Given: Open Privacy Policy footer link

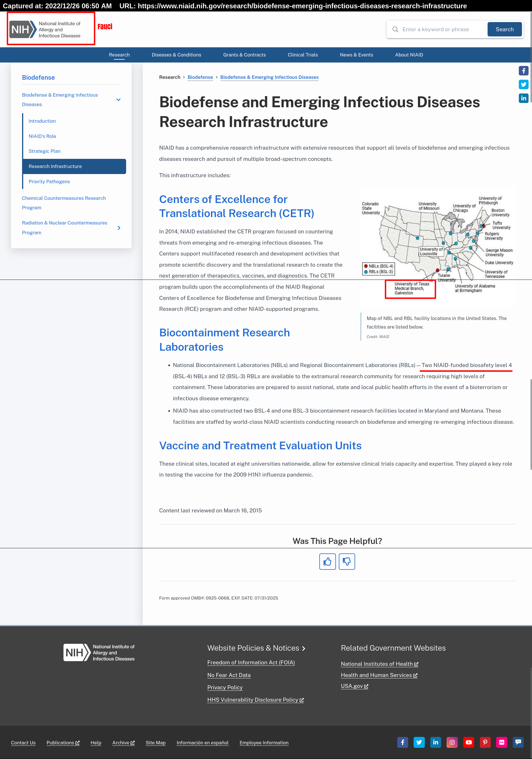Looking at the screenshot, I should pos(225,687).
